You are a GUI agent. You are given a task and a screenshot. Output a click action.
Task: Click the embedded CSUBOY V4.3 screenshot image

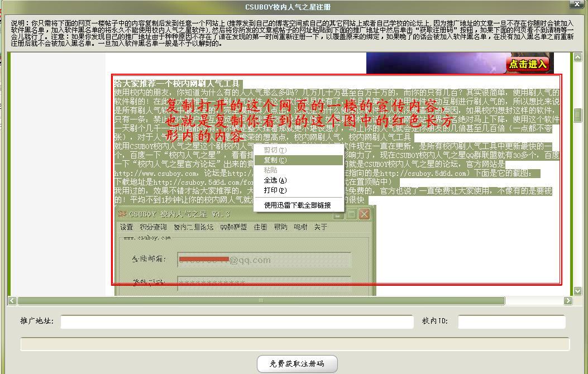point(245,250)
